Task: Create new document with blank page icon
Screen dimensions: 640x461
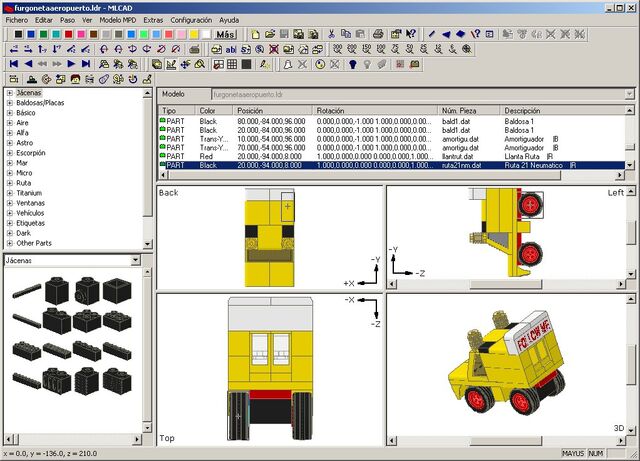Action: (256, 34)
